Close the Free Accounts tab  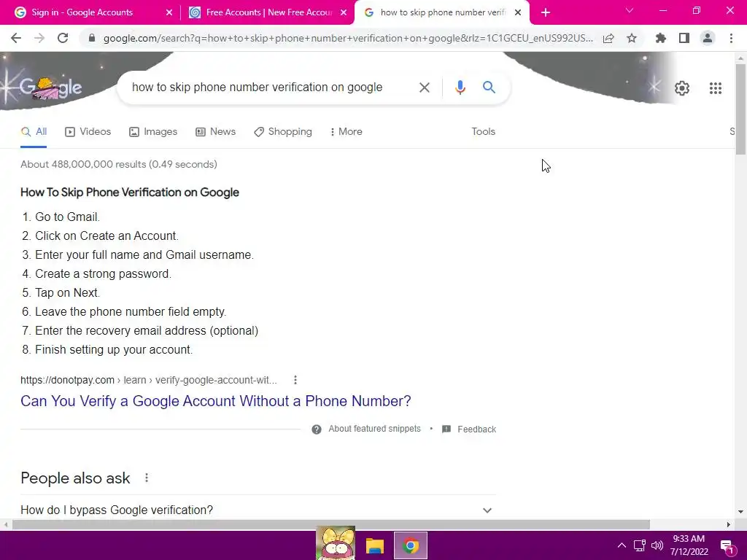[344, 13]
